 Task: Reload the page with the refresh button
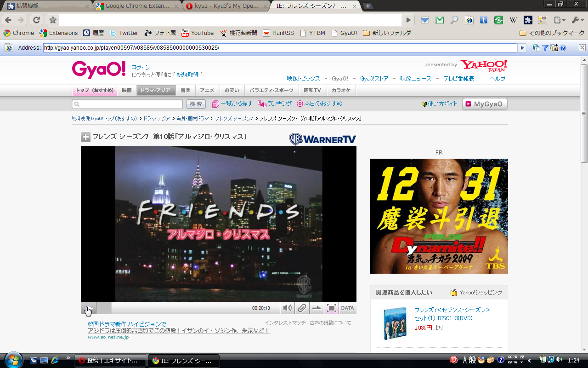(x=37, y=20)
